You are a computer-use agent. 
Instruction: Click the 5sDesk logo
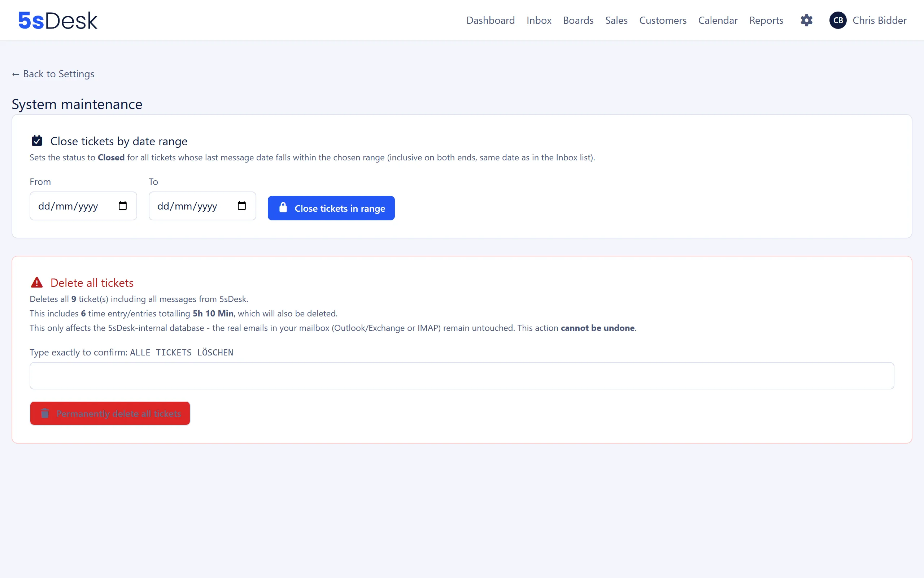(x=58, y=20)
